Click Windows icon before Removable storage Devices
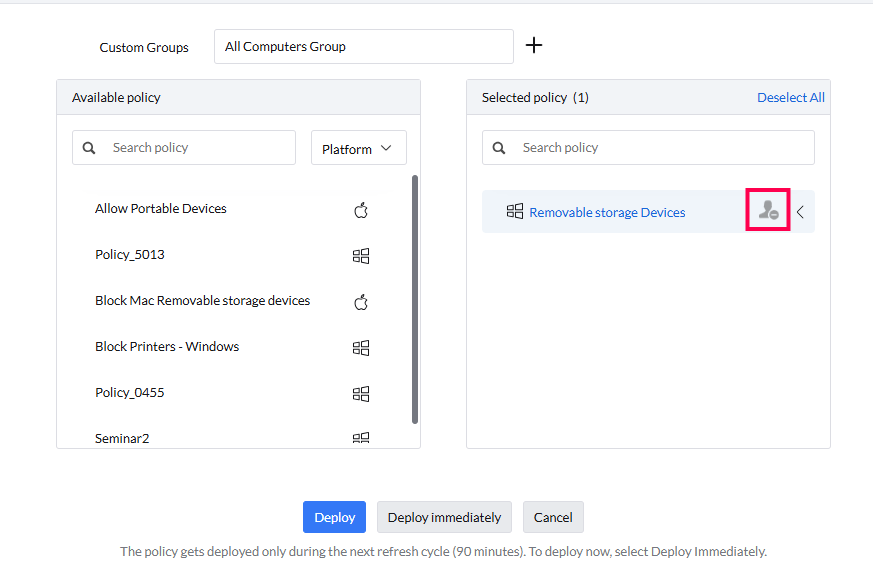 point(515,211)
